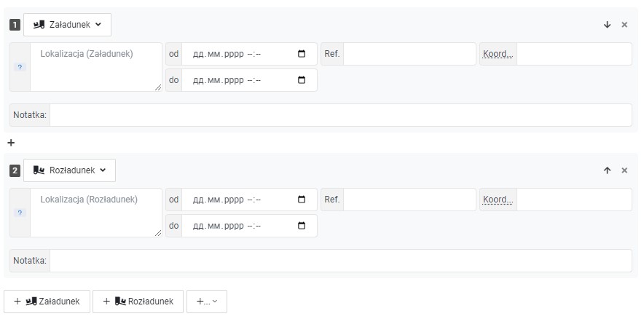Remove stop 2 with the X icon
644x319 pixels.
tap(624, 170)
